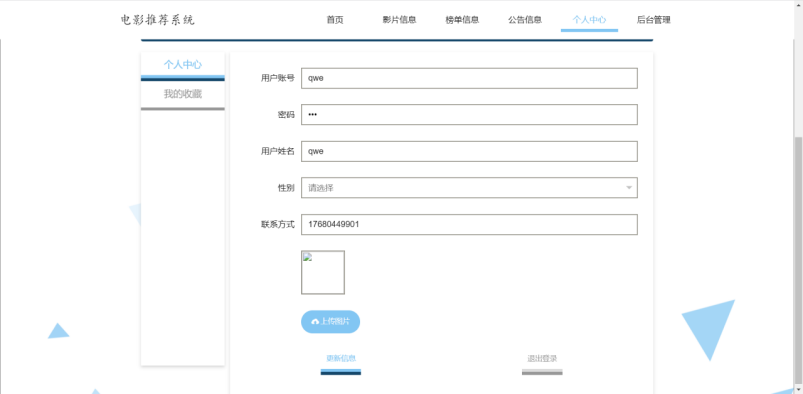Select 个人中心 in the left sidebar

click(183, 65)
